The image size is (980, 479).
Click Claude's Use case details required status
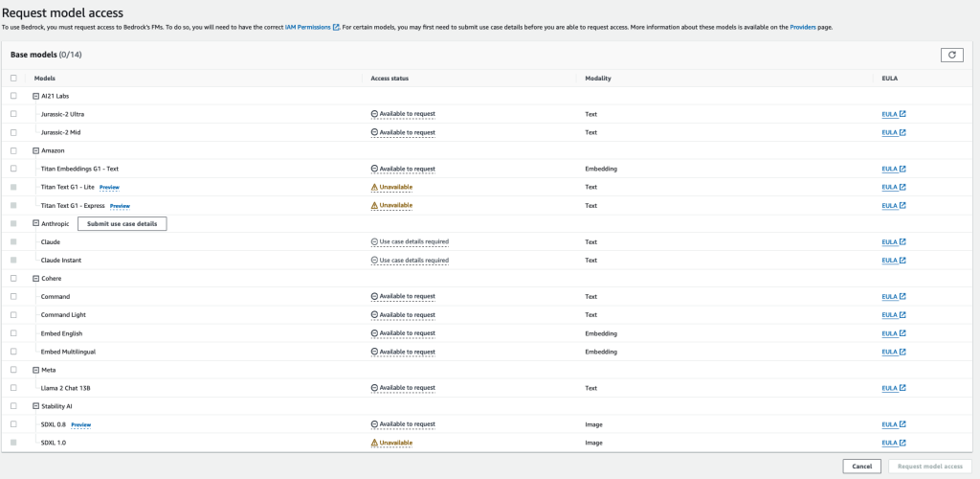pyautogui.click(x=410, y=242)
